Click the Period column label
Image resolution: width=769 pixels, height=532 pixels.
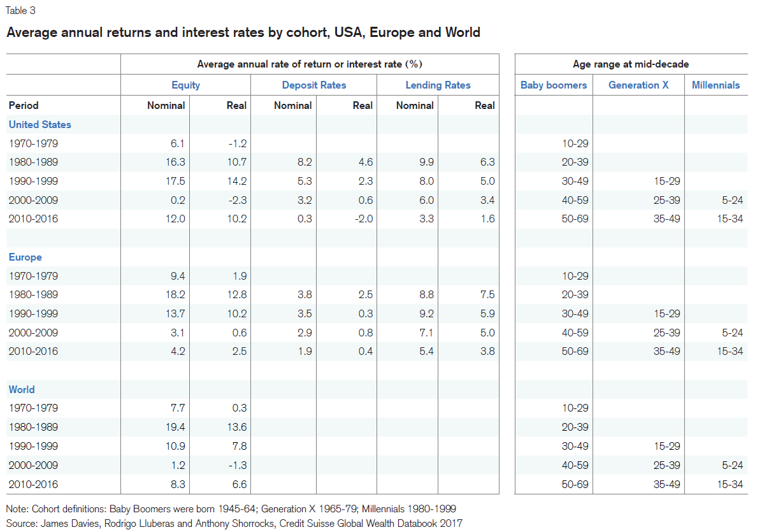tap(24, 105)
